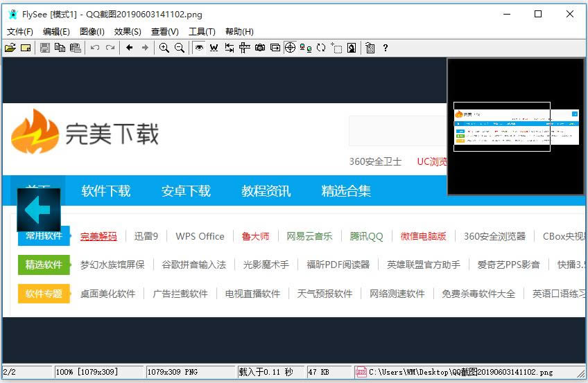Click the Zoom In magnifier icon

point(164,48)
